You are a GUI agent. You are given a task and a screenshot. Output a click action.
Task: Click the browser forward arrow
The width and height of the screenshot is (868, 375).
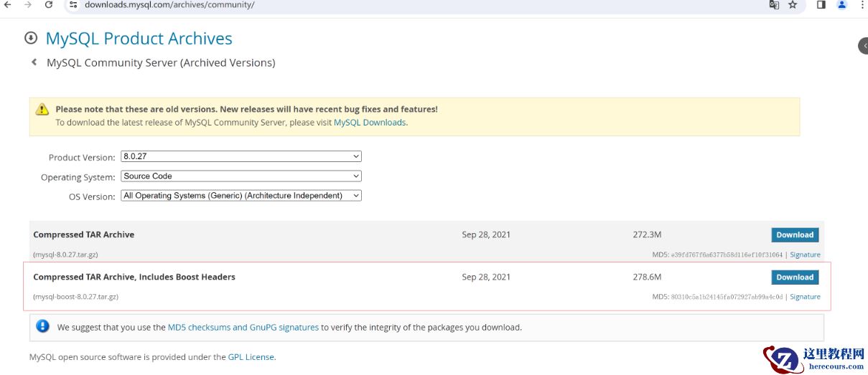pos(27,4)
